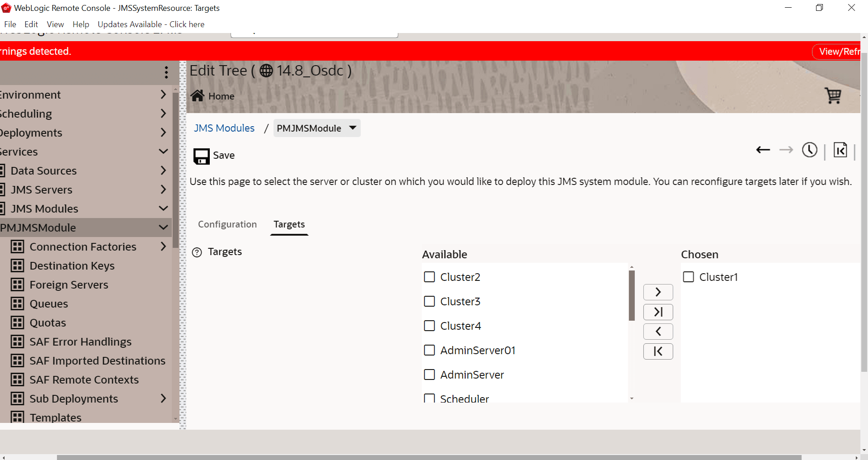Check the Scheduler checkbox

(429, 398)
